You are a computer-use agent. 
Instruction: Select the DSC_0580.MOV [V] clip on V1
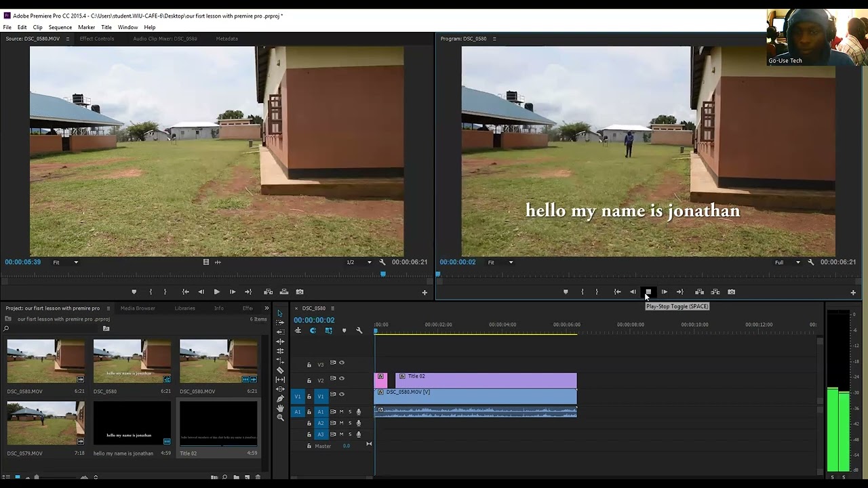tap(475, 396)
